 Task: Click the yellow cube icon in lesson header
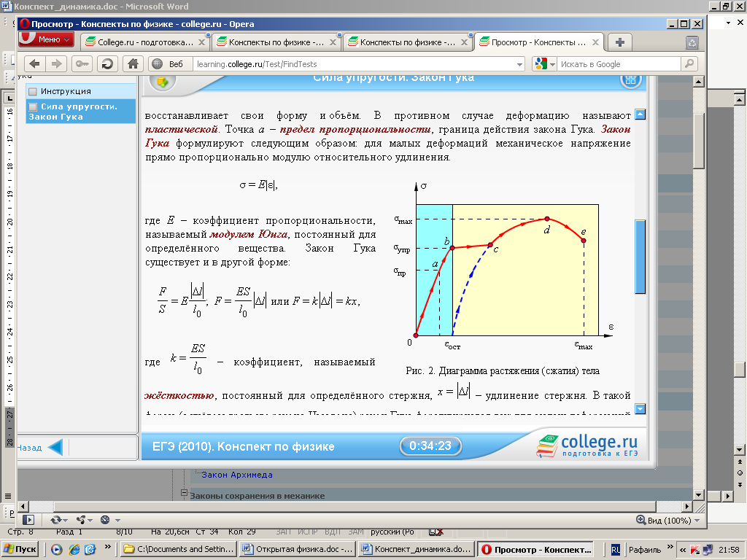(163, 82)
